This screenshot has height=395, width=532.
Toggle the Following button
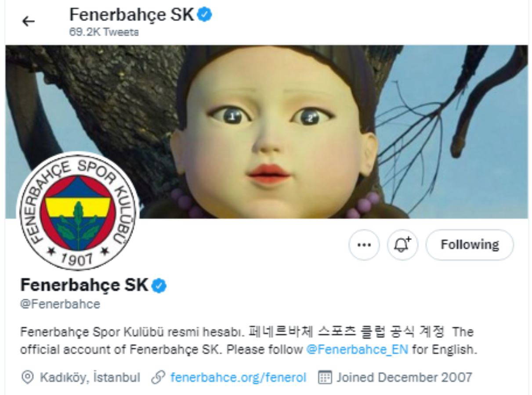tap(470, 244)
